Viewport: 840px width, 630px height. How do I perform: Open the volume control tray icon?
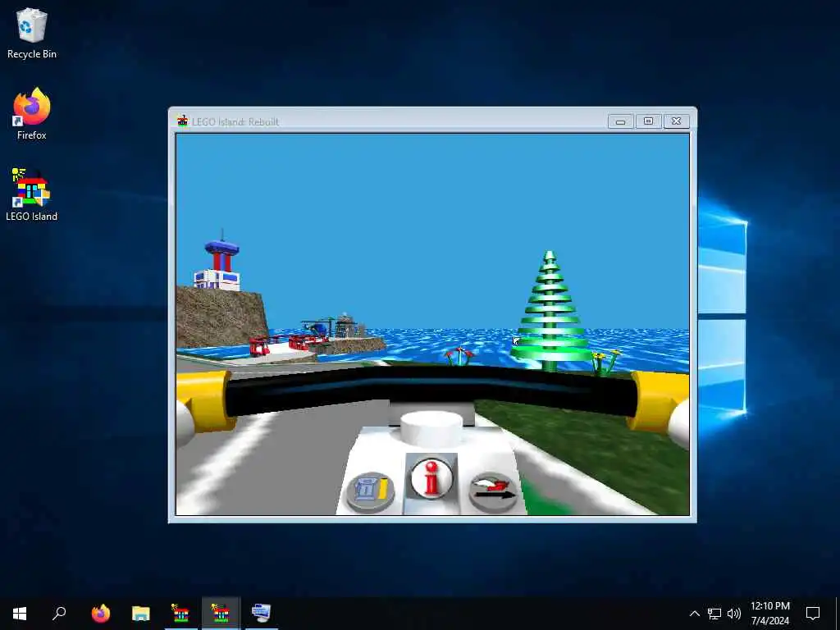(734, 614)
